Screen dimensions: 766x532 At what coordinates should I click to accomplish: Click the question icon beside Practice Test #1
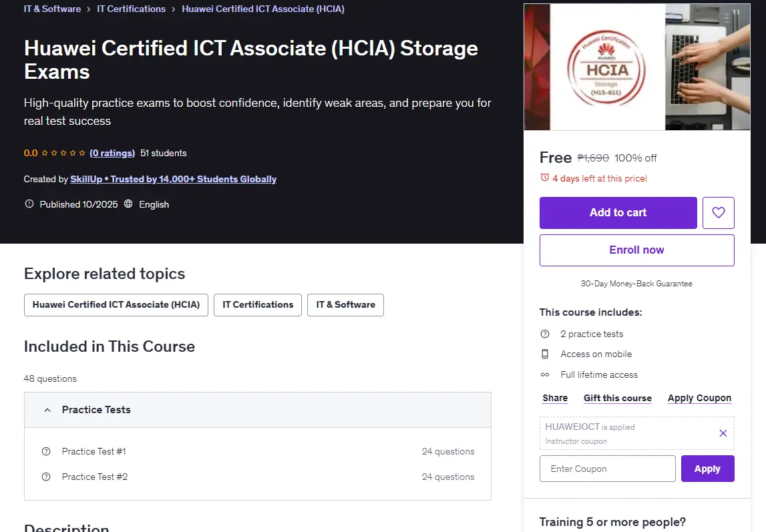(46, 451)
